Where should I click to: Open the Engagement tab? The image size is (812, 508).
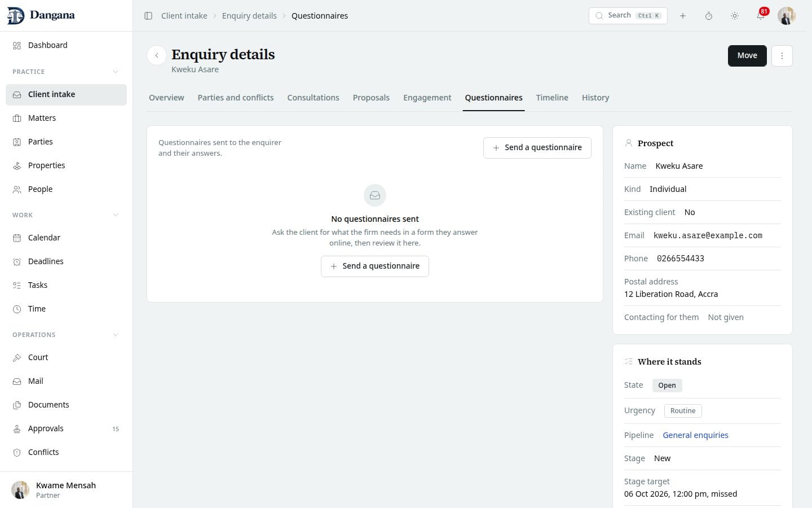point(427,98)
